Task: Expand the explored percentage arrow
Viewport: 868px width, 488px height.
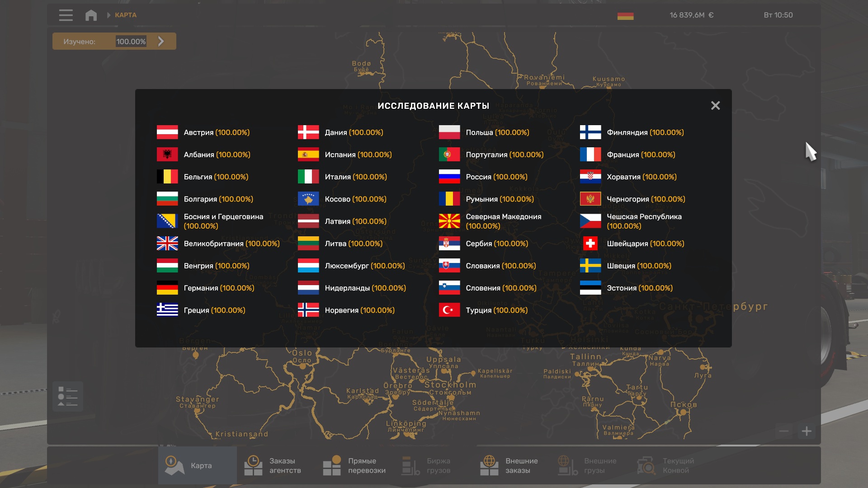Action: tap(161, 42)
